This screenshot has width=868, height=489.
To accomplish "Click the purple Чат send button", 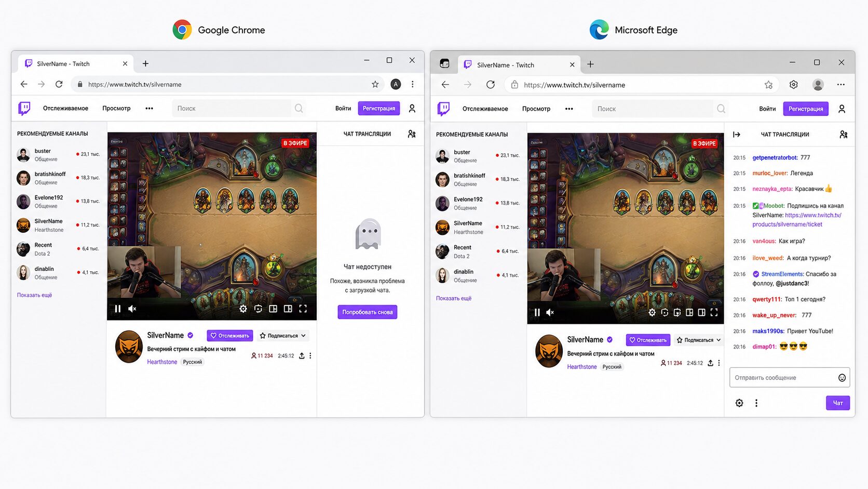I will [x=838, y=403].
